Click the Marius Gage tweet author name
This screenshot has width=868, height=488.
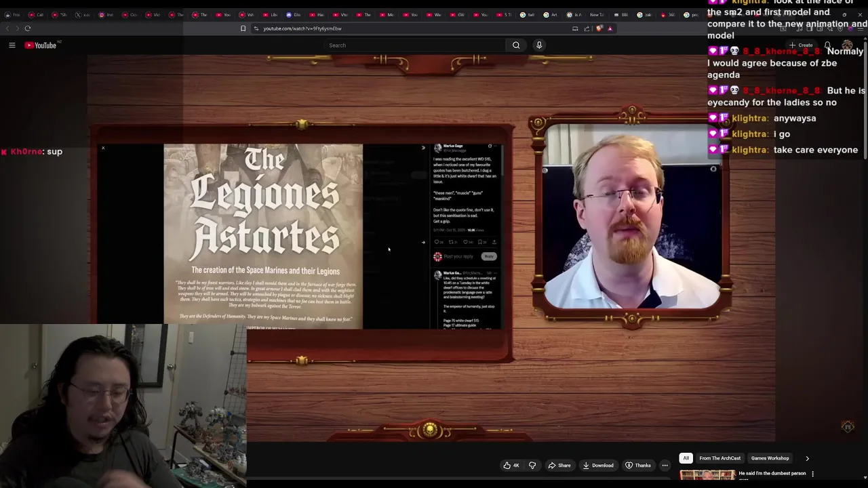click(453, 146)
